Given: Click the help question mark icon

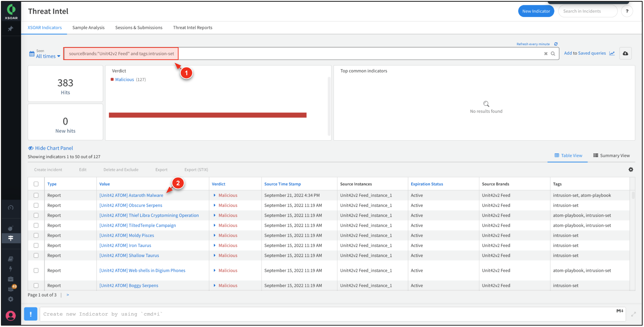Looking at the screenshot, I should [x=627, y=11].
